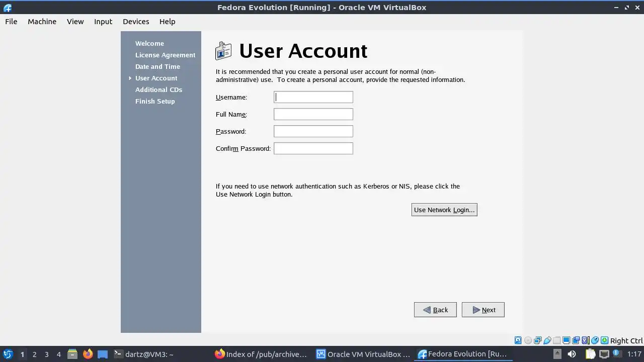Click the Right Ctrl host key label
The image size is (644, 362).
tap(626, 340)
